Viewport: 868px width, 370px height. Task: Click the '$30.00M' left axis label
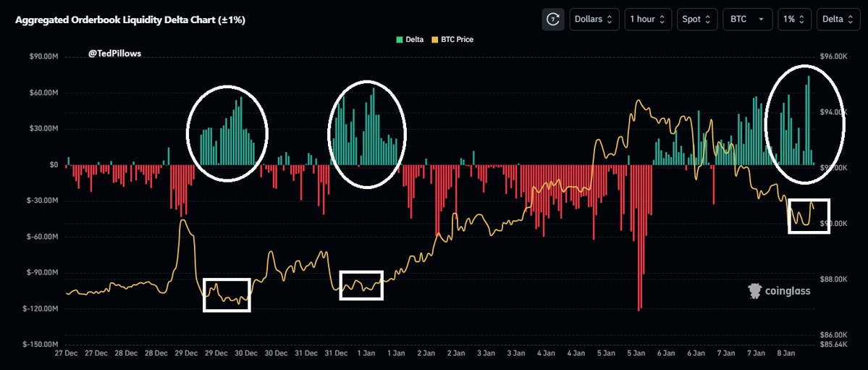point(45,128)
